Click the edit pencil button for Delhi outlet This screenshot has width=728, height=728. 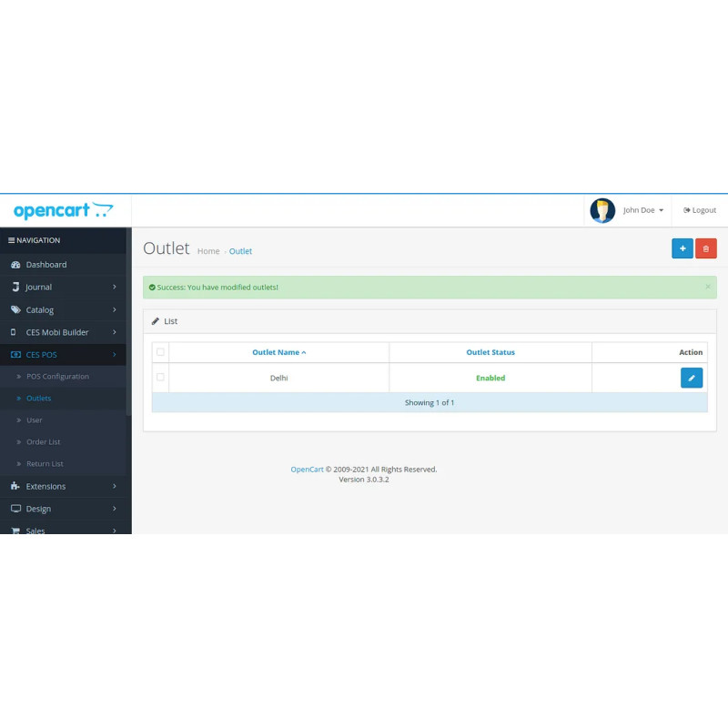692,378
